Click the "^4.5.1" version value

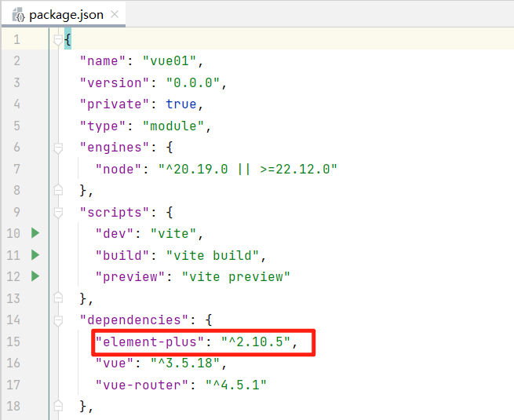tap(236, 385)
